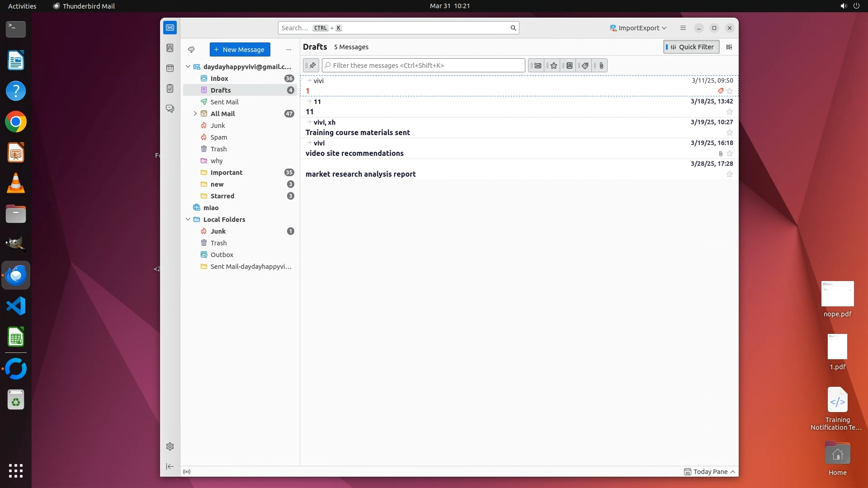This screenshot has width=868, height=488.
Task: Open the Address Book space
Action: click(x=170, y=48)
